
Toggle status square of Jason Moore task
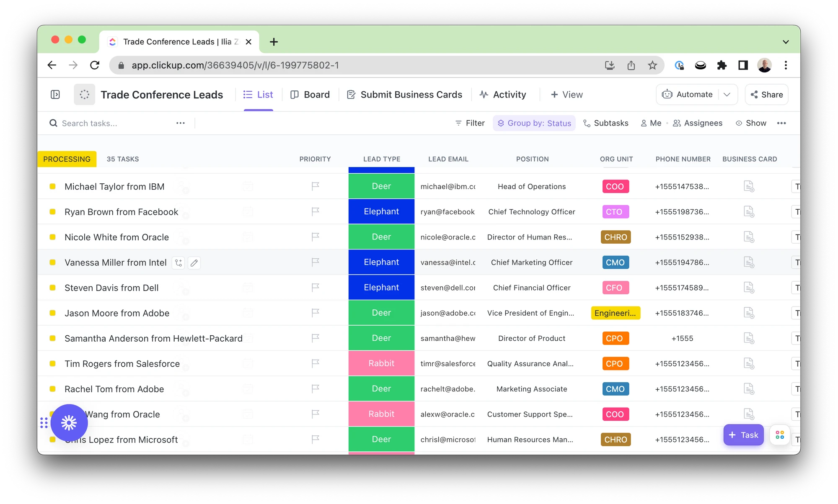click(52, 313)
